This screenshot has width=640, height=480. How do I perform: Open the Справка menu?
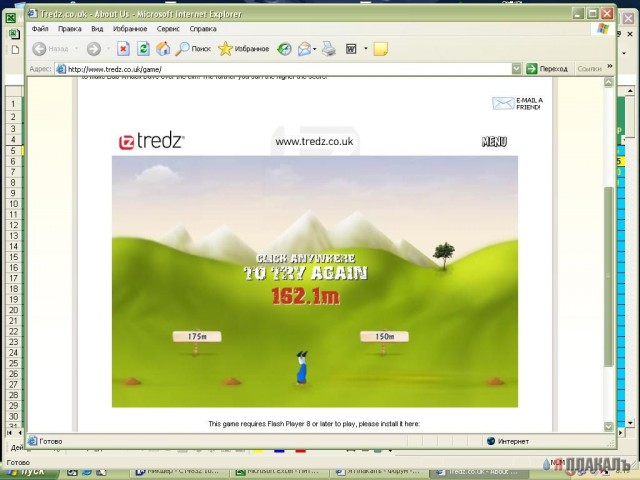(x=203, y=29)
